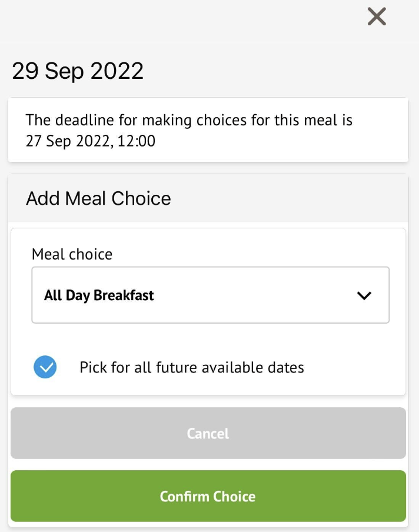
Task: Confirm the meal choice
Action: [x=208, y=496]
